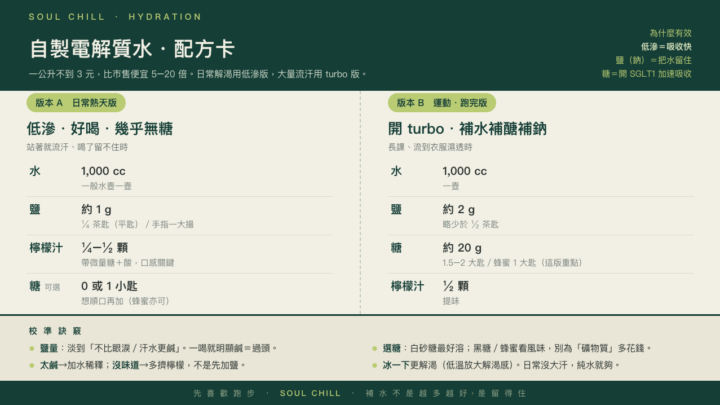This screenshot has width=720, height=405.
Task: Click the tip beginning "太鹹→加水稀釋"
Action: tap(142, 365)
